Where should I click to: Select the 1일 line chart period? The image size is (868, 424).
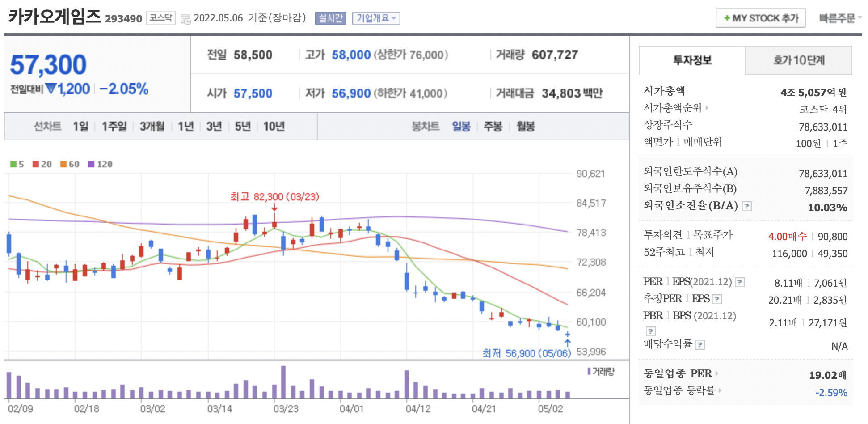pyautogui.click(x=81, y=127)
